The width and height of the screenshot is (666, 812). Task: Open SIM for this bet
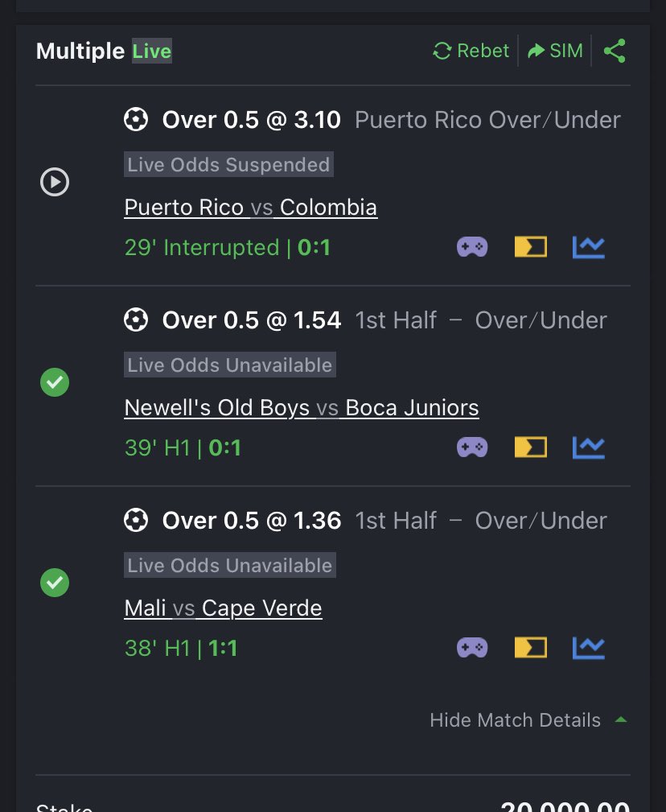coord(555,51)
